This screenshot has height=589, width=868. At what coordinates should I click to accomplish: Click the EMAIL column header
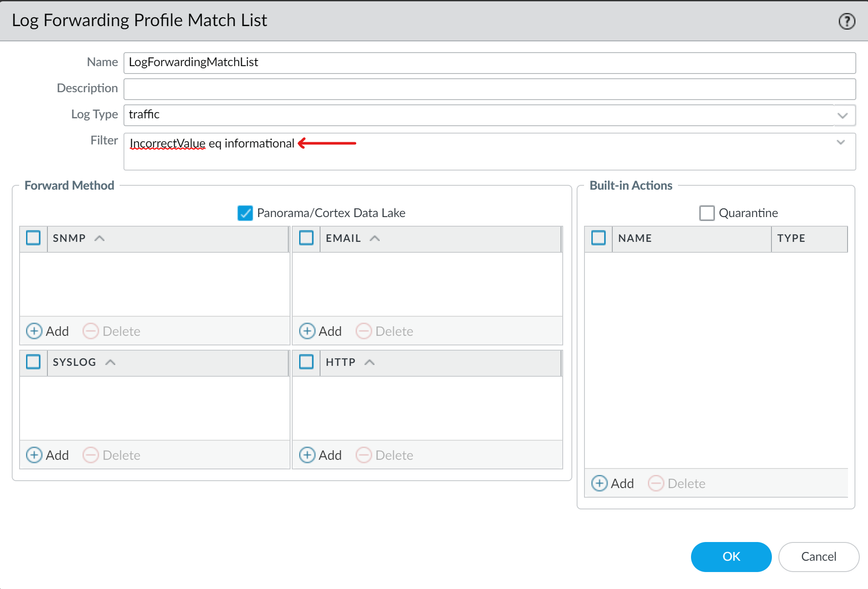click(x=343, y=238)
